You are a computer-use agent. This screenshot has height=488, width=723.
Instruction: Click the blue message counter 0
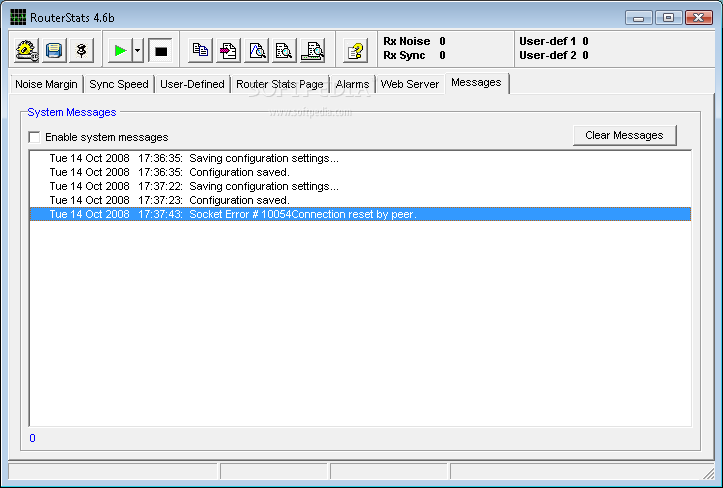tap(32, 438)
